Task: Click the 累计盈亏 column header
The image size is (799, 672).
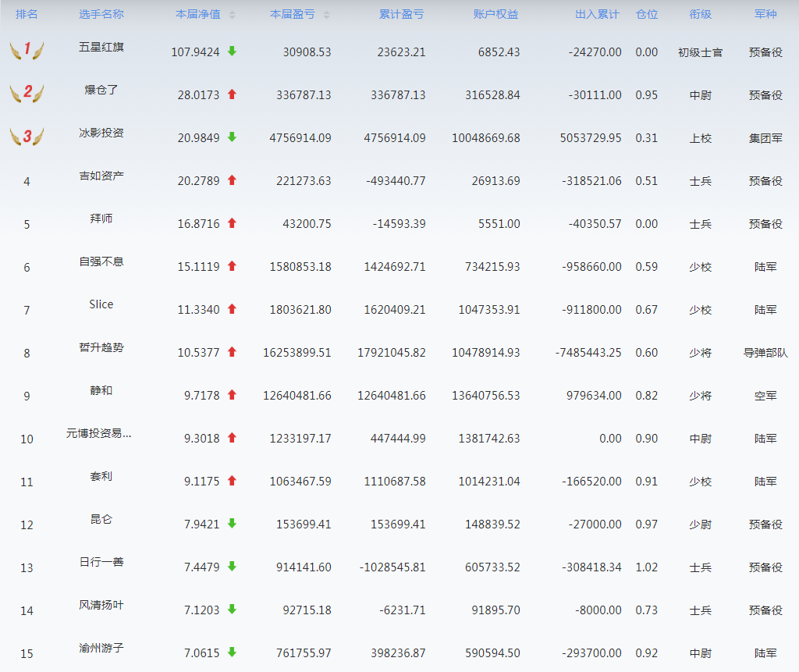Action: pyautogui.click(x=402, y=14)
